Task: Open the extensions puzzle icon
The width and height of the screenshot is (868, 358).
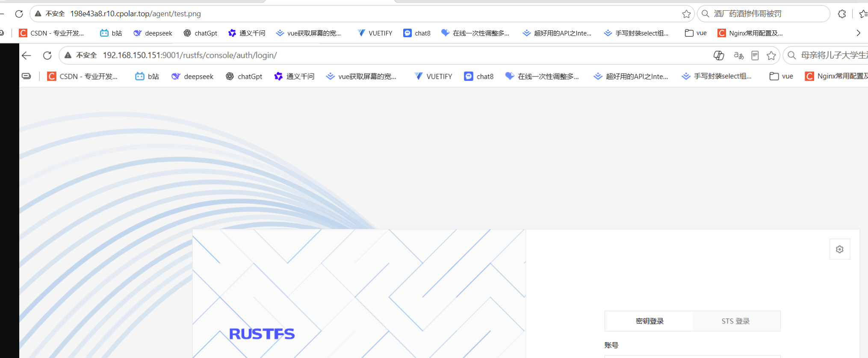Action: tap(842, 14)
